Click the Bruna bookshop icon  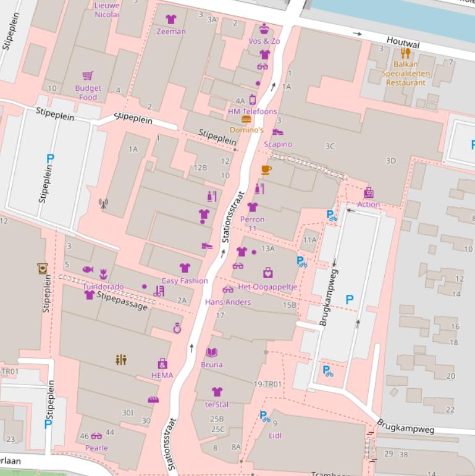tap(212, 352)
